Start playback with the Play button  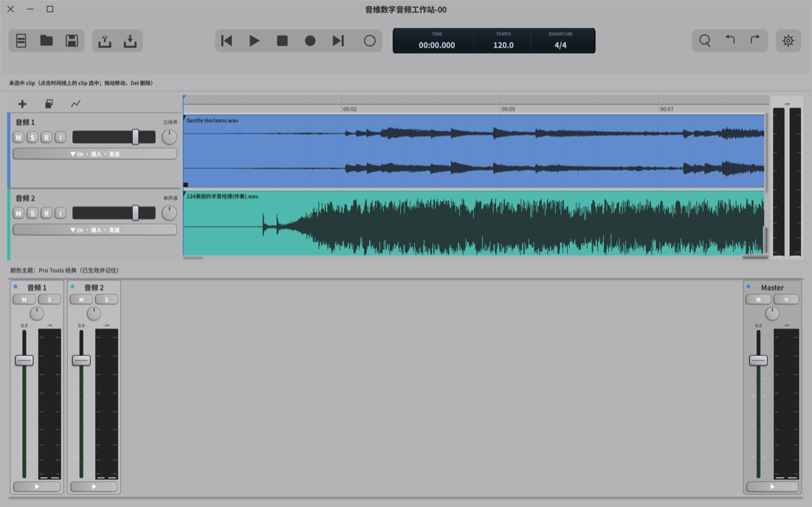tap(254, 41)
